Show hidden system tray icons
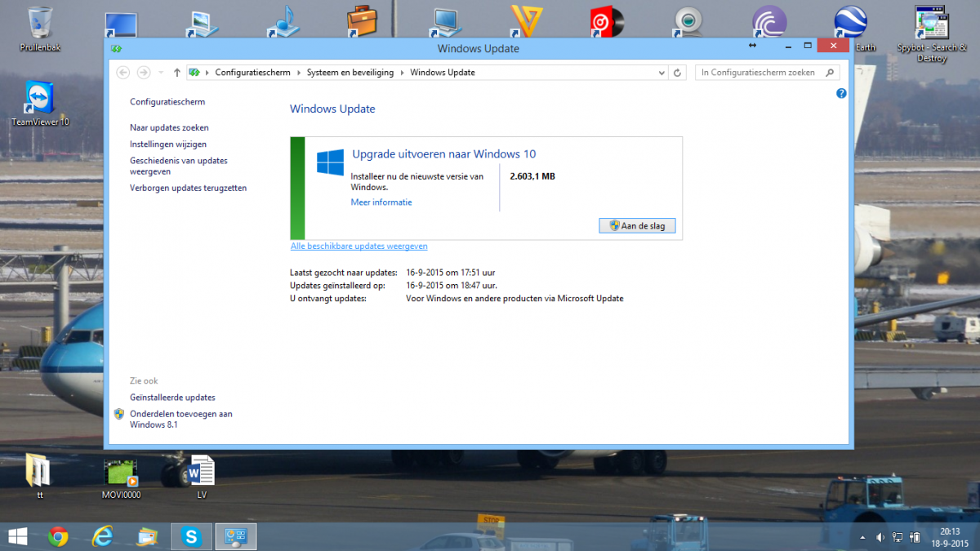980x551 pixels. tap(862, 537)
